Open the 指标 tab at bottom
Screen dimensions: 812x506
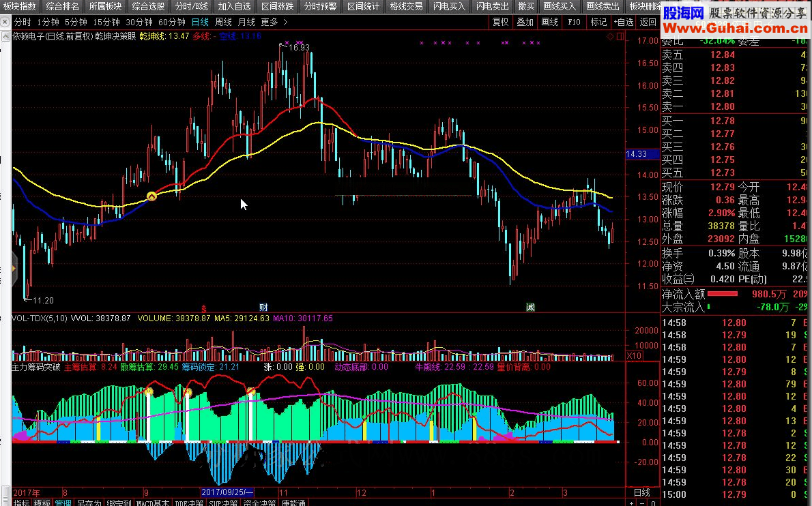point(21,503)
